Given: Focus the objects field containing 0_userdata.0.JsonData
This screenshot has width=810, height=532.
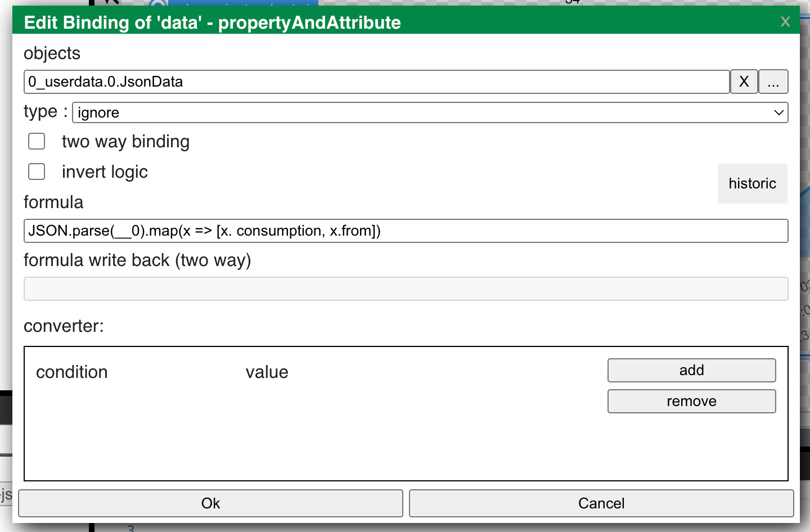Looking at the screenshot, I should 376,82.
